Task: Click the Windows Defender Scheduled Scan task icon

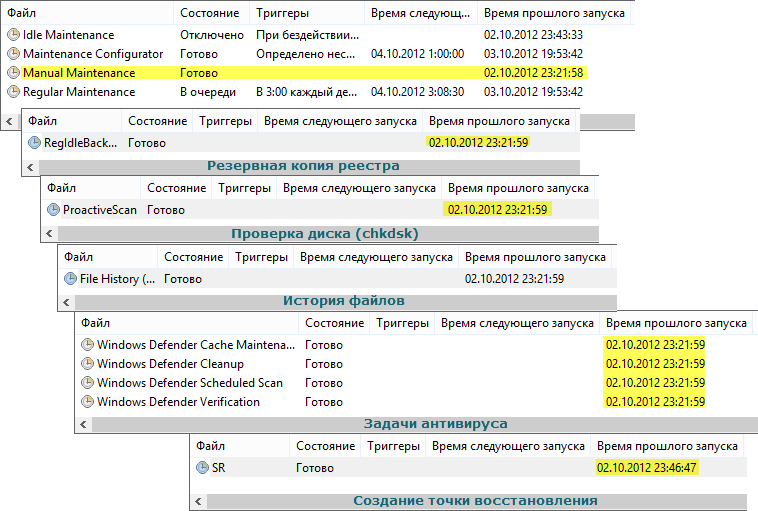Action: (x=87, y=383)
